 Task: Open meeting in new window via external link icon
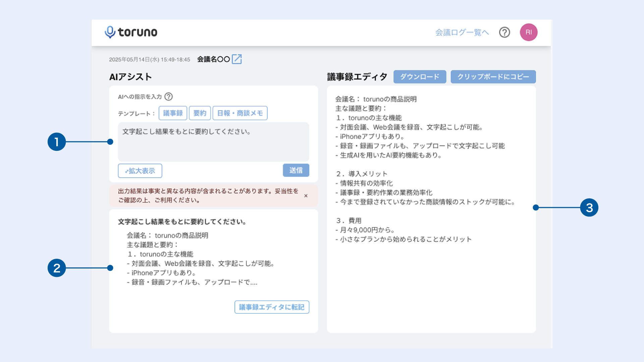(x=237, y=59)
